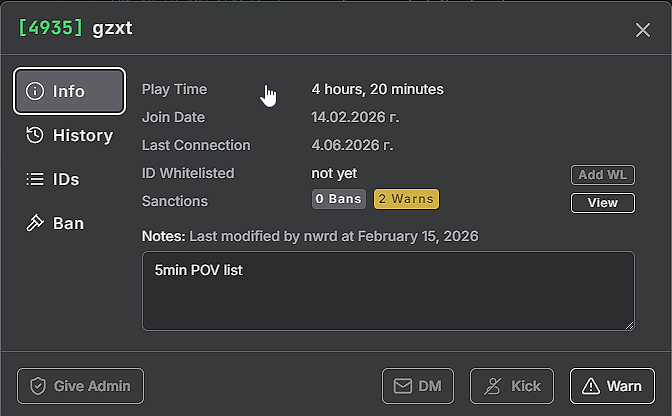Switch to the IDs tab
The width and height of the screenshot is (672, 416).
pos(66,180)
